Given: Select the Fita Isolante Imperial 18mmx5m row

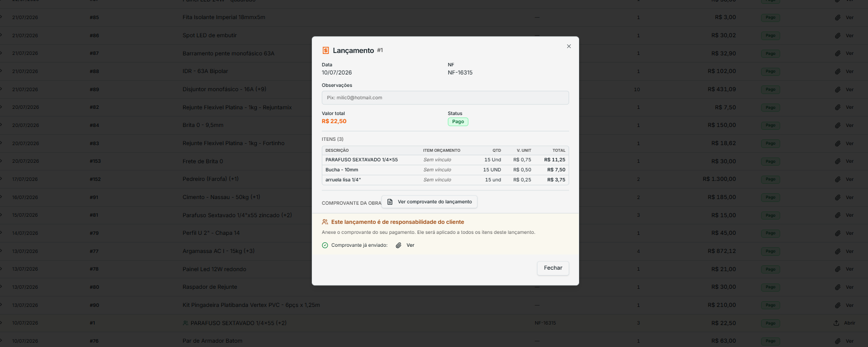Looking at the screenshot, I should pos(434,18).
